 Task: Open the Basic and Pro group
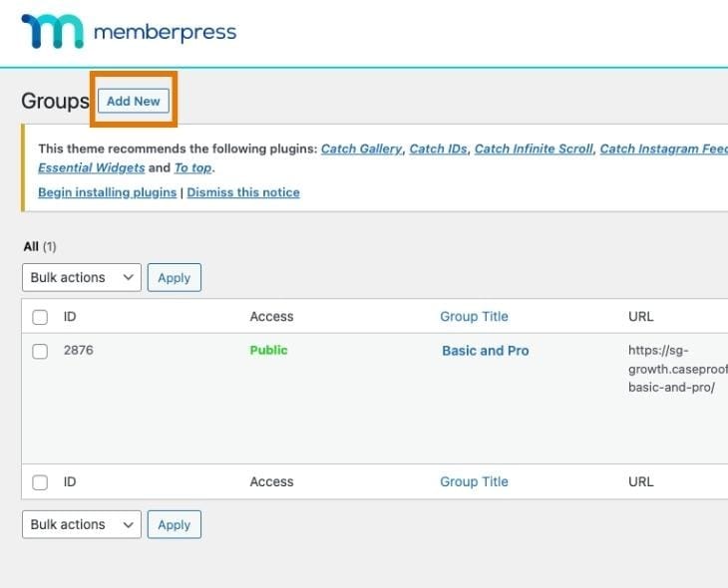pyautogui.click(x=485, y=351)
